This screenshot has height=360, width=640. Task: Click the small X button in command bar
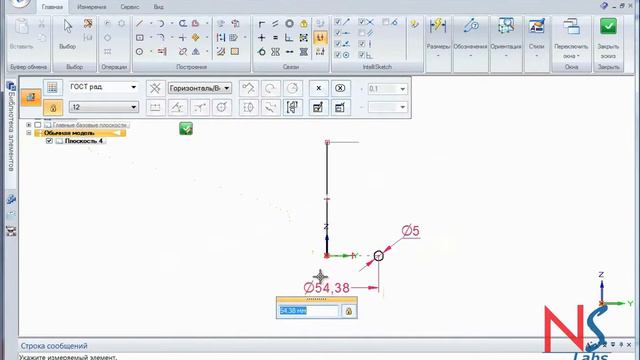tap(319, 88)
